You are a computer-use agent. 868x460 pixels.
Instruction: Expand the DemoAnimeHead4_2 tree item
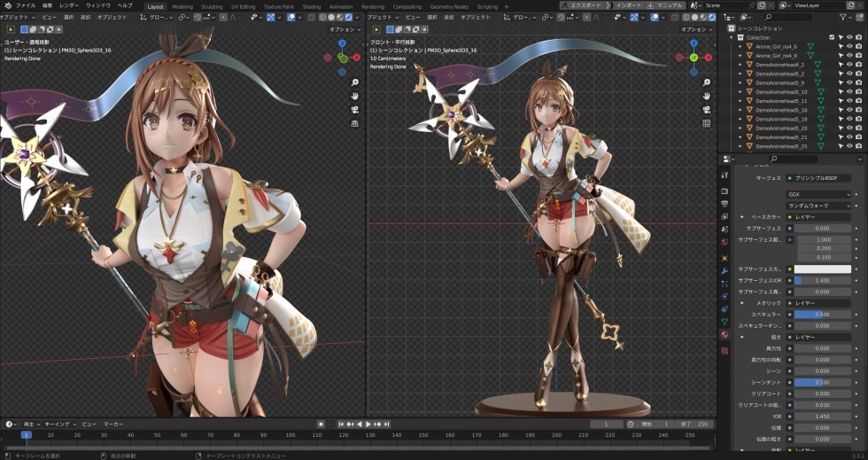pyautogui.click(x=740, y=65)
